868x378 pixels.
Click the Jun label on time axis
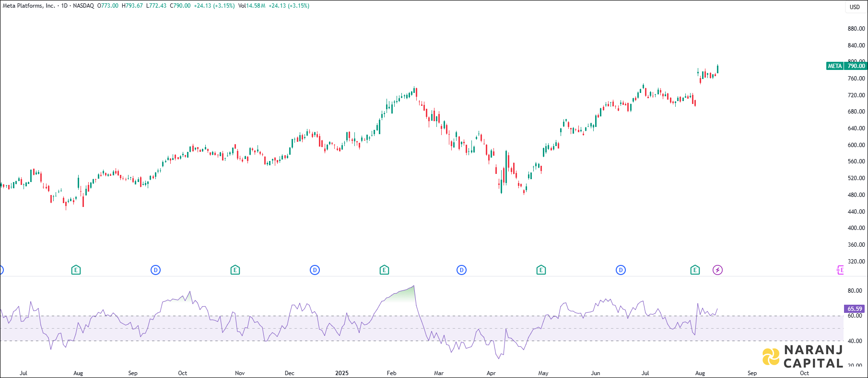pos(596,373)
